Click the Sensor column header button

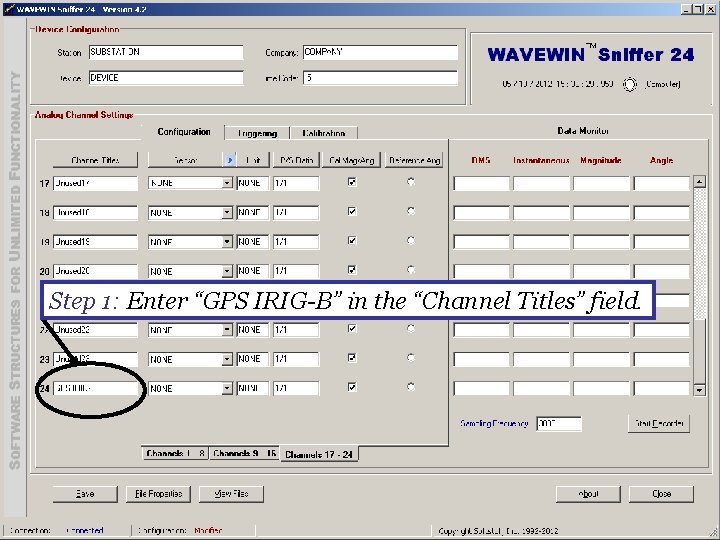186,160
